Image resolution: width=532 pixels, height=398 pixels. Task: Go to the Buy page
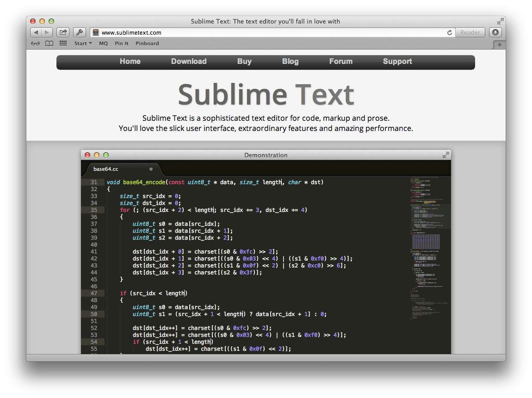pos(244,62)
